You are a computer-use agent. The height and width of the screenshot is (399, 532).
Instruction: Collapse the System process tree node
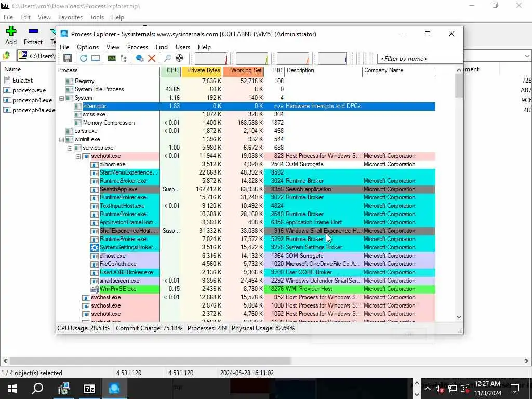point(61,98)
